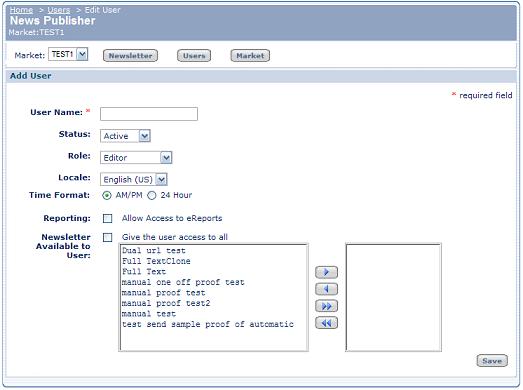
Task: Select 'manual one off proof test' item
Action: pos(213,282)
